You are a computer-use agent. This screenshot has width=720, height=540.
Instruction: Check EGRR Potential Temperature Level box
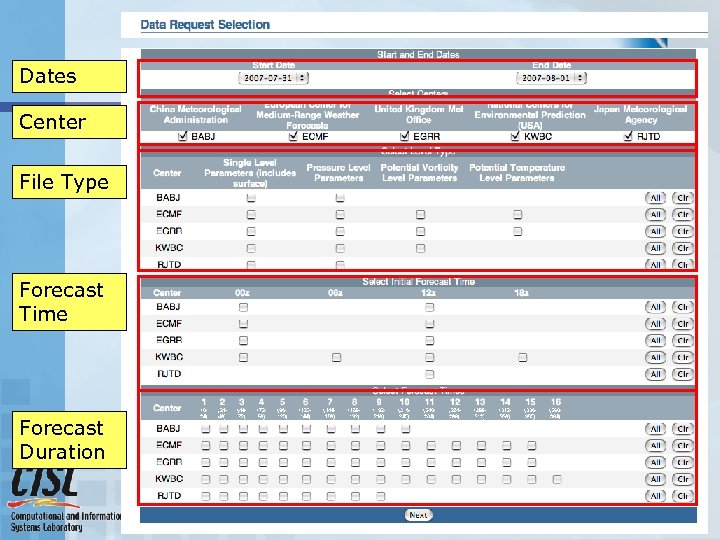[518, 231]
